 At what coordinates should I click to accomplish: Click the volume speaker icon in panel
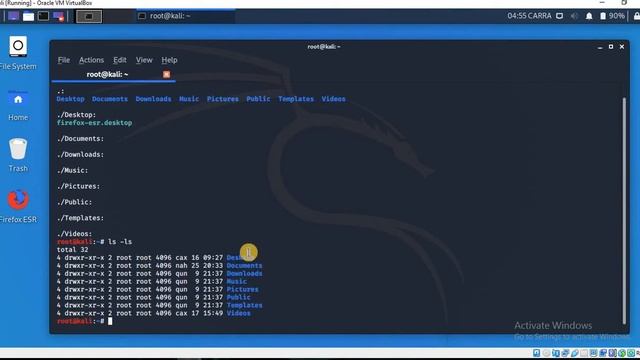(574, 16)
